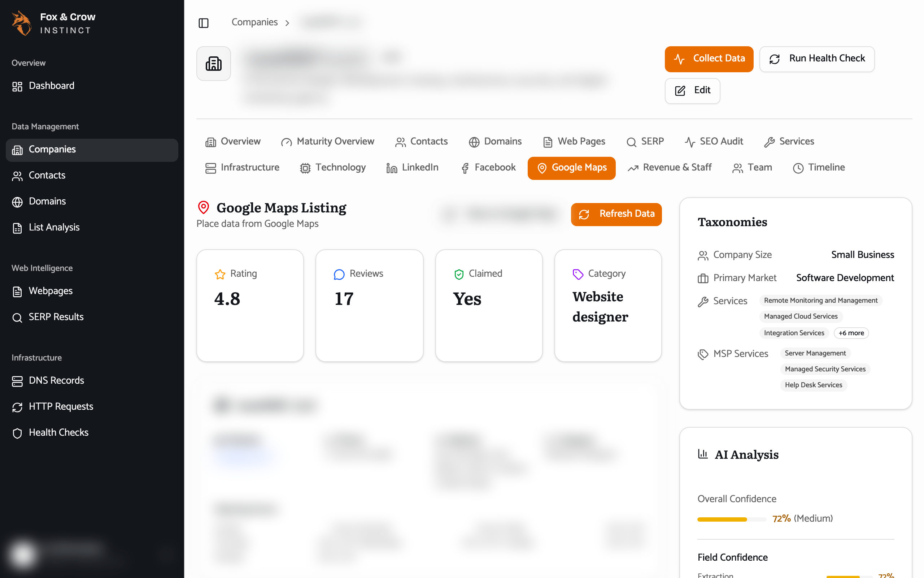Click the company building avatar icon
924x578 pixels.
pyautogui.click(x=213, y=64)
